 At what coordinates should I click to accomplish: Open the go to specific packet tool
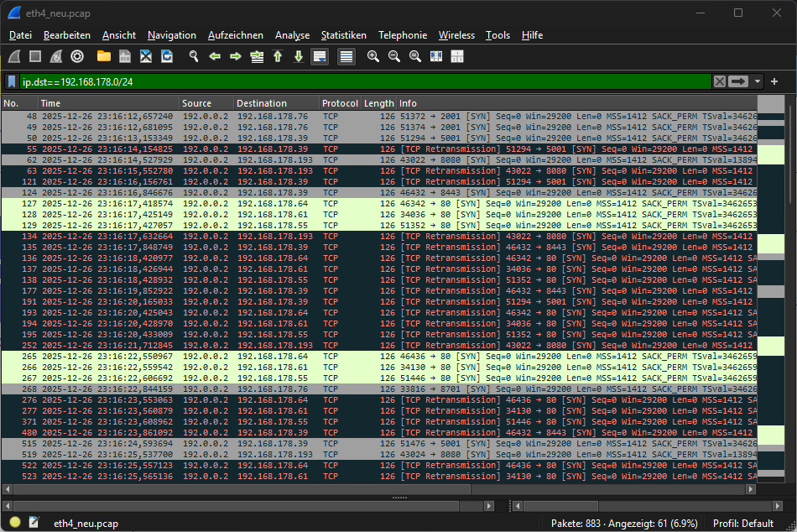(x=257, y=56)
